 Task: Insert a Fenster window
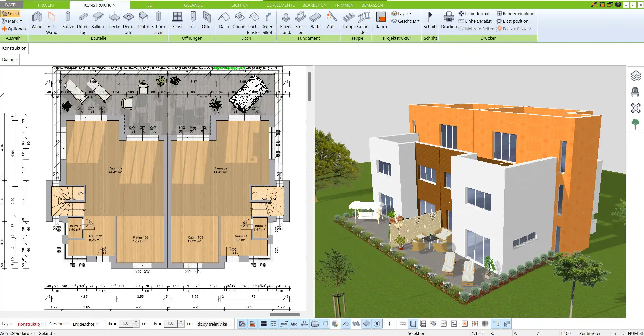pyautogui.click(x=177, y=20)
